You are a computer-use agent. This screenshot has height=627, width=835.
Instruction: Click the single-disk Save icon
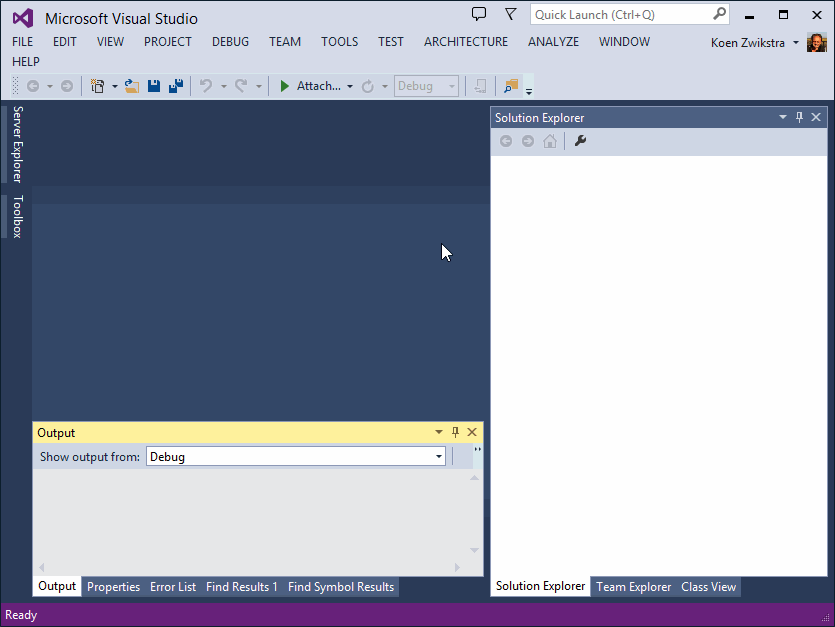[x=154, y=86]
